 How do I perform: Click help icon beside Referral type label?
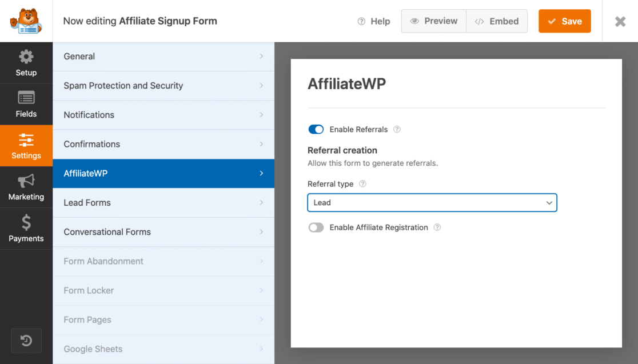pyautogui.click(x=362, y=184)
